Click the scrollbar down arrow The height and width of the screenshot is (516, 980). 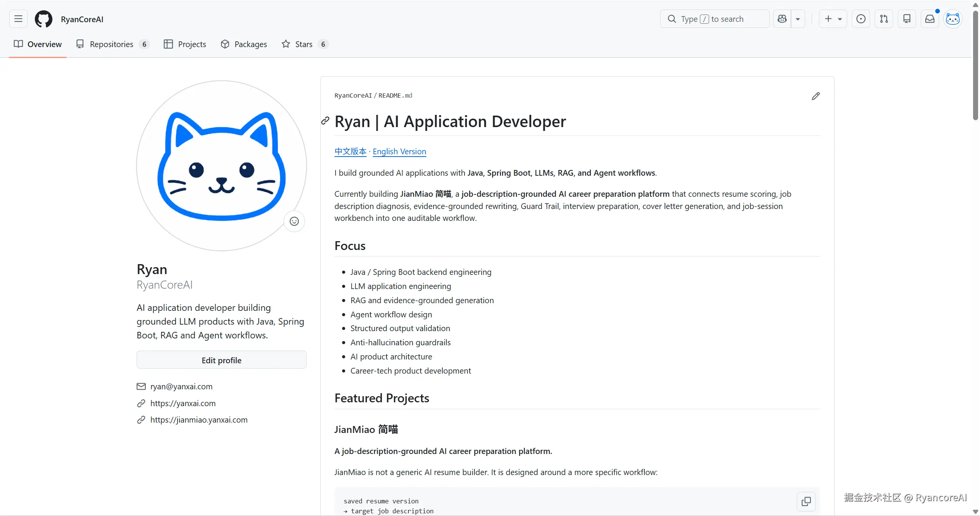976,512
